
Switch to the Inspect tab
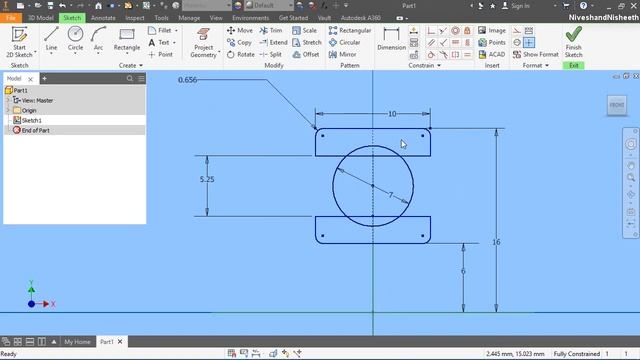point(135,18)
